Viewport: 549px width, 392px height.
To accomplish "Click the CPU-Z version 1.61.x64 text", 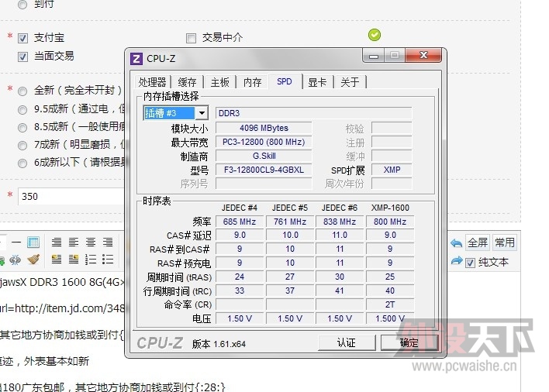I will [x=219, y=344].
